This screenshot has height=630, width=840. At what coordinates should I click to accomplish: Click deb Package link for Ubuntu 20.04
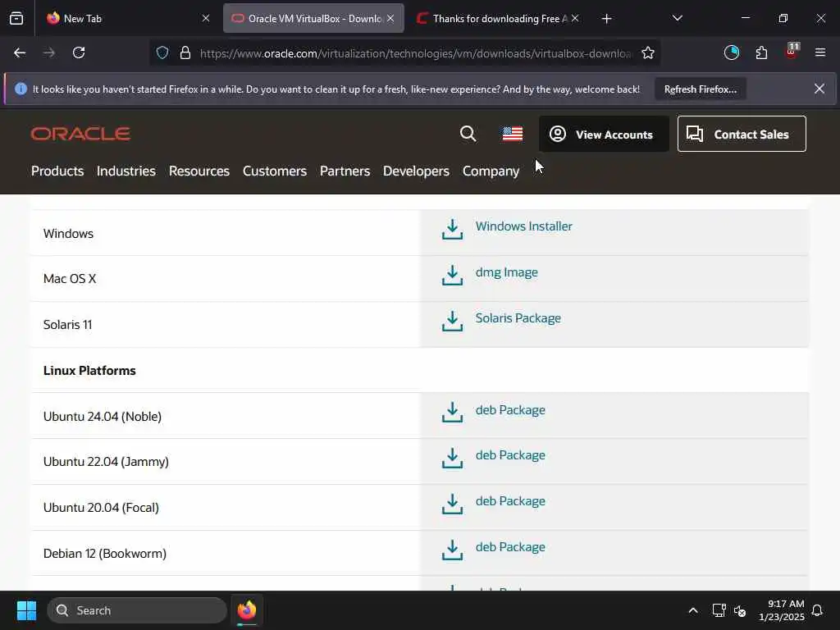[x=510, y=501]
